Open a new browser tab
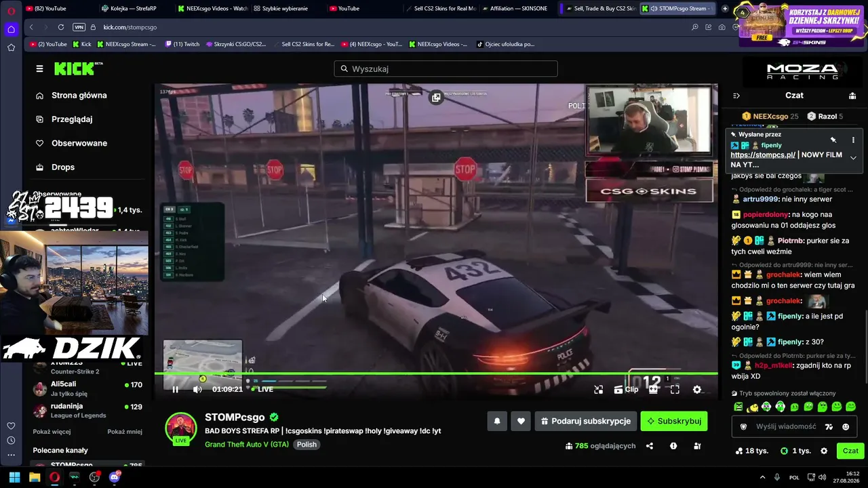 pos(725,8)
